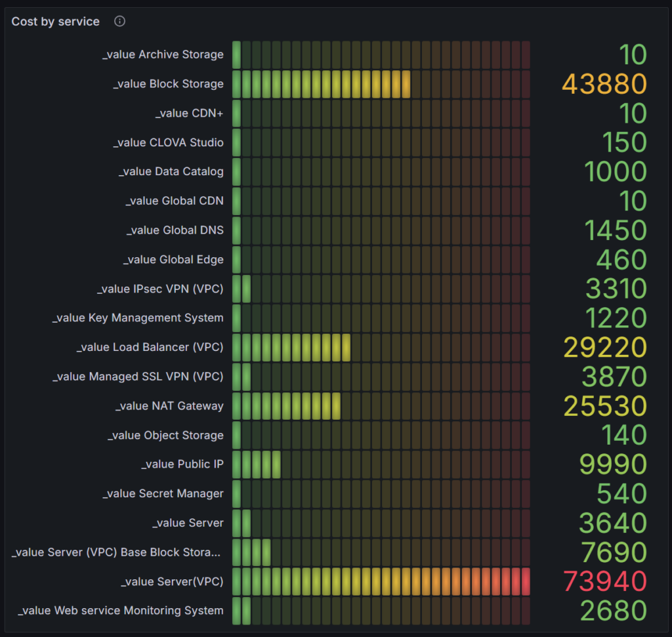Image resolution: width=672 pixels, height=637 pixels.
Task: Click the CLOVA Studio label
Action: tap(168, 142)
